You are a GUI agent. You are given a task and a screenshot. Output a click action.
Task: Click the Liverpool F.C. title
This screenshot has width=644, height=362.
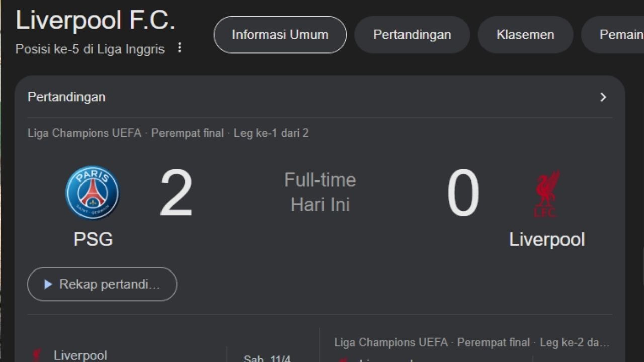click(x=95, y=21)
